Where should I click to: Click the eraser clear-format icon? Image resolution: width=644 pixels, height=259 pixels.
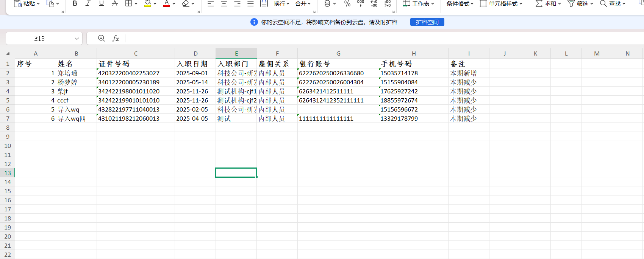[x=185, y=3]
